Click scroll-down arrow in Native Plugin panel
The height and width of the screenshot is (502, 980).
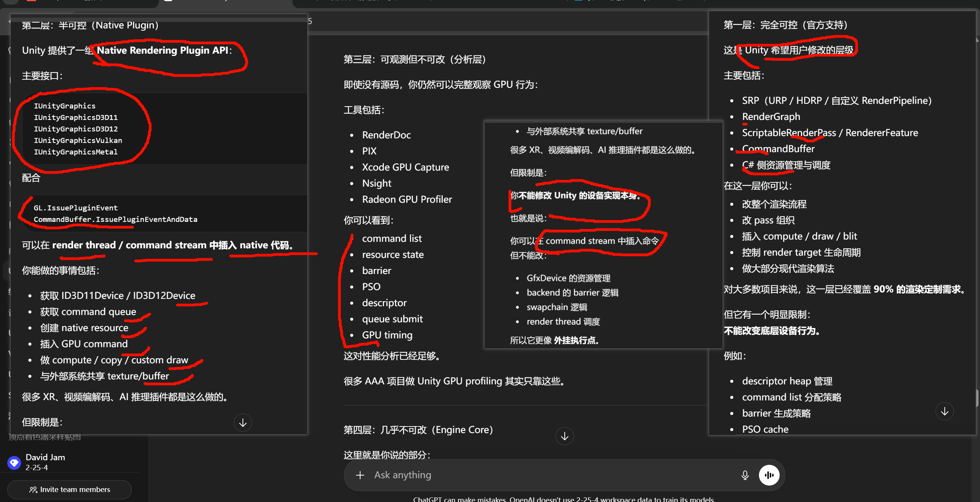coord(243,423)
